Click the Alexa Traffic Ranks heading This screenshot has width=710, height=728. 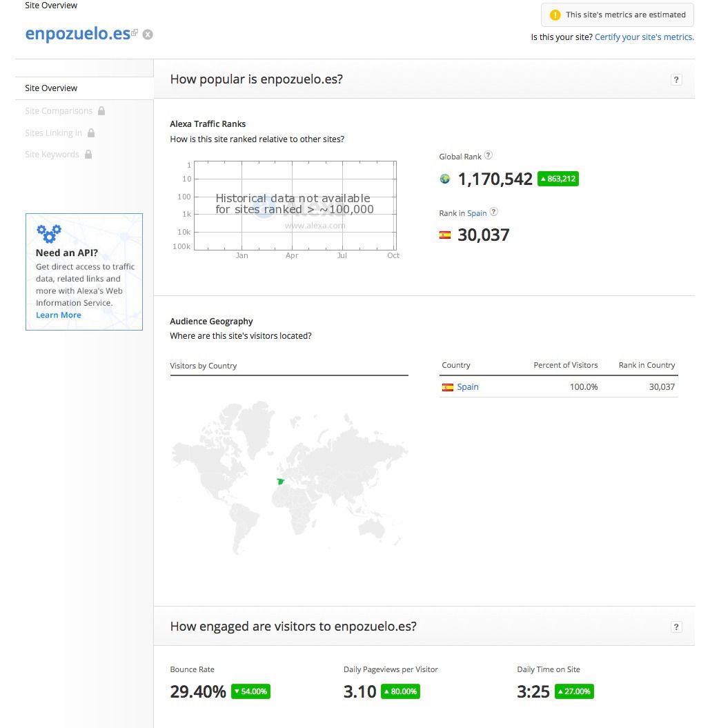click(x=208, y=124)
